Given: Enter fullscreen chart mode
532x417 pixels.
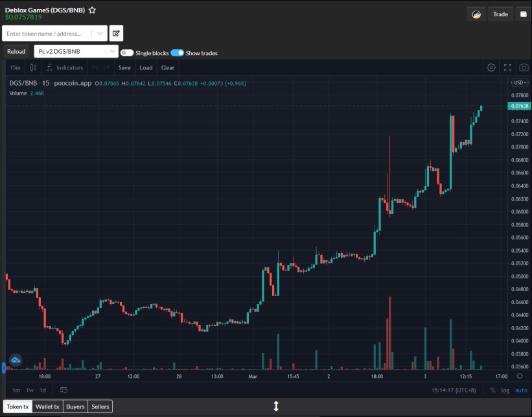Looking at the screenshot, I should click(507, 67).
